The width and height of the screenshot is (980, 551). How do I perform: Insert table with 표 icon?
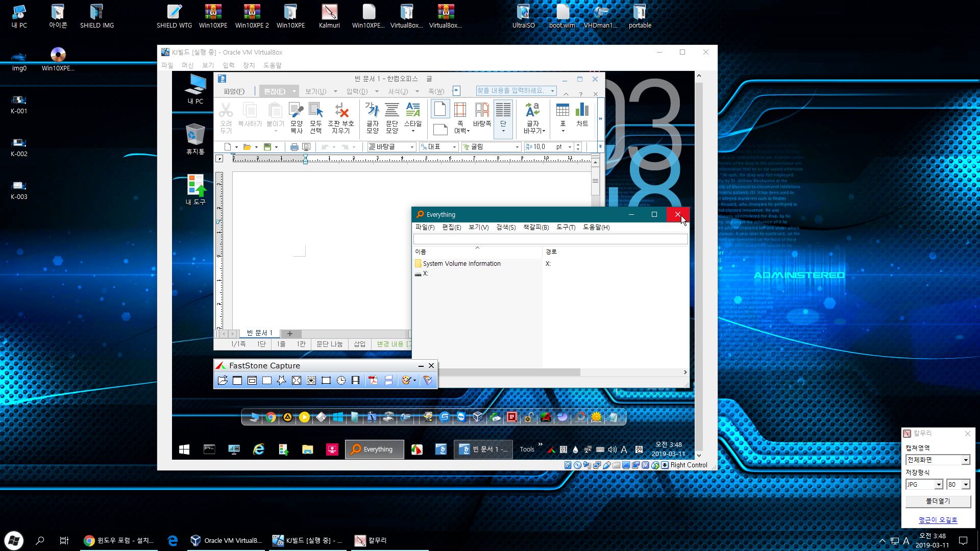(562, 118)
